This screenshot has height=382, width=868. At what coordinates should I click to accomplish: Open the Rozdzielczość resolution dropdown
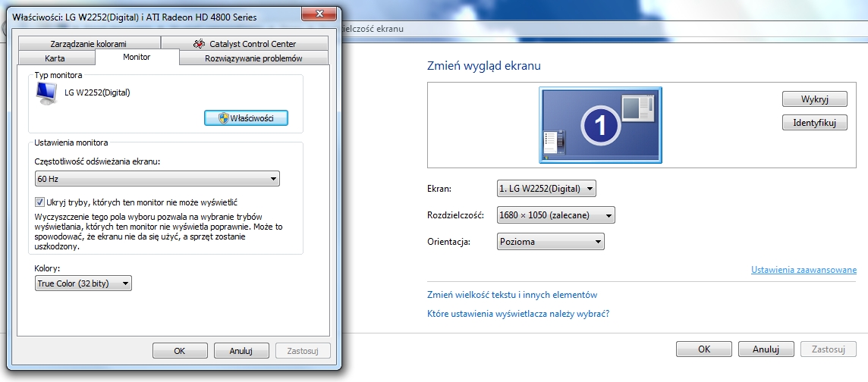(556, 215)
